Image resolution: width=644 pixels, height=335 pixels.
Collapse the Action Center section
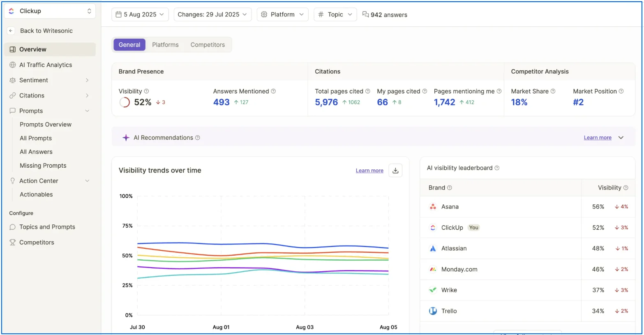tap(87, 181)
